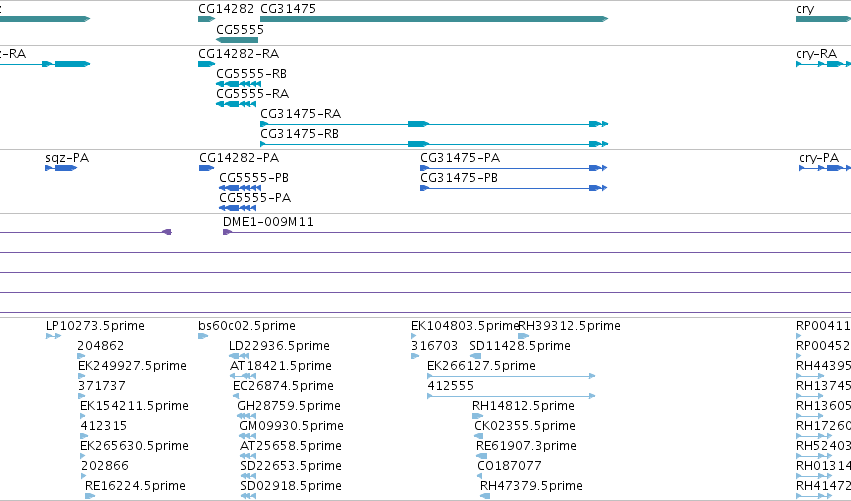
Task: Click the sqz-PA protein feature
Action: point(61,168)
